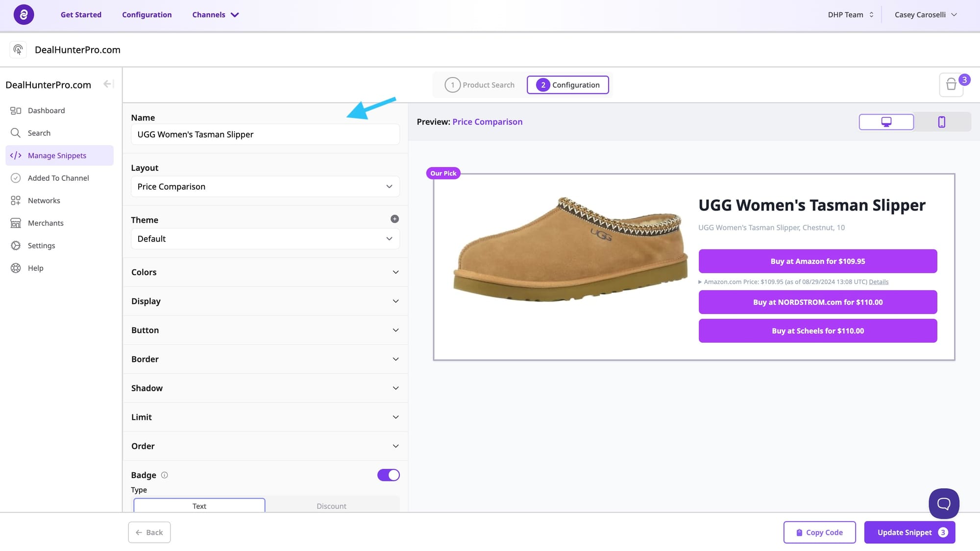Open Merchants from the sidebar
The image size is (980, 551).
point(46,223)
